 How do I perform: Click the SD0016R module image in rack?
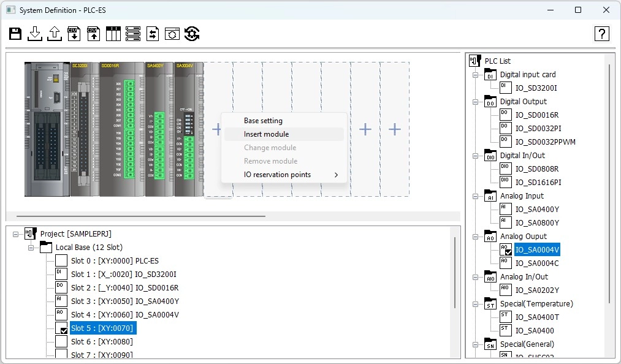tap(122, 129)
